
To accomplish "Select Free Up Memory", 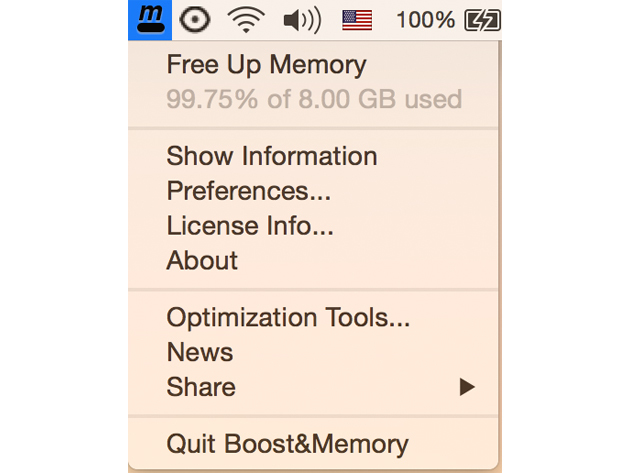I will [313, 65].
